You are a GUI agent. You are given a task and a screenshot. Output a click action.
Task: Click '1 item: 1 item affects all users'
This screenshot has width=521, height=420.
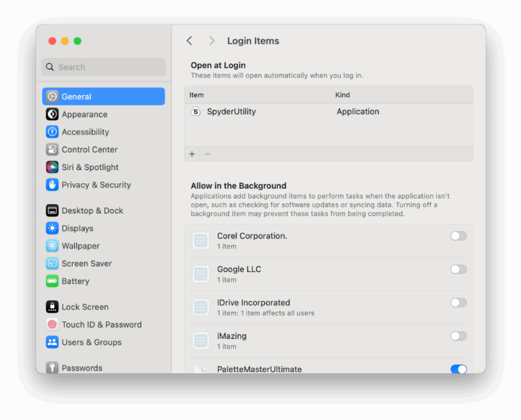click(266, 313)
